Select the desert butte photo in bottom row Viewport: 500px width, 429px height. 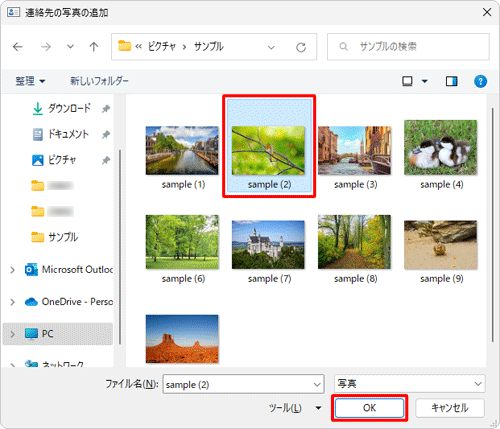tap(182, 339)
